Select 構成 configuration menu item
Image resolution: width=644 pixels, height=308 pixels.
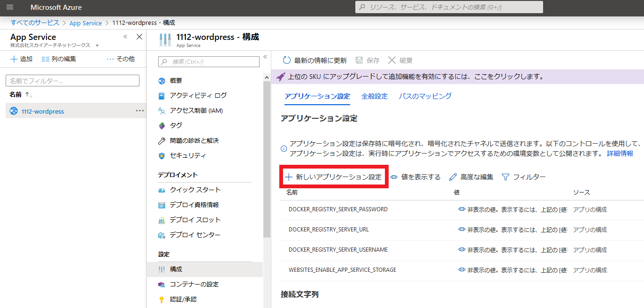205,269
